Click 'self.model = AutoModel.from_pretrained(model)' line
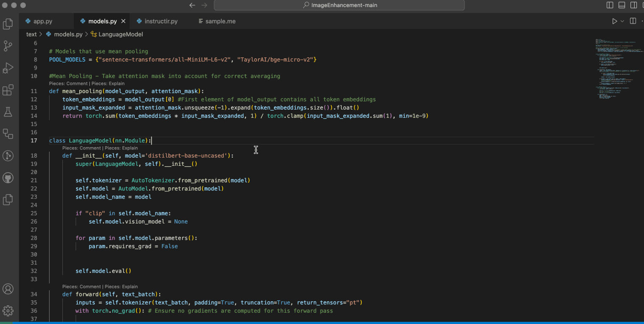Viewport: 644px width, 324px height. point(150,189)
